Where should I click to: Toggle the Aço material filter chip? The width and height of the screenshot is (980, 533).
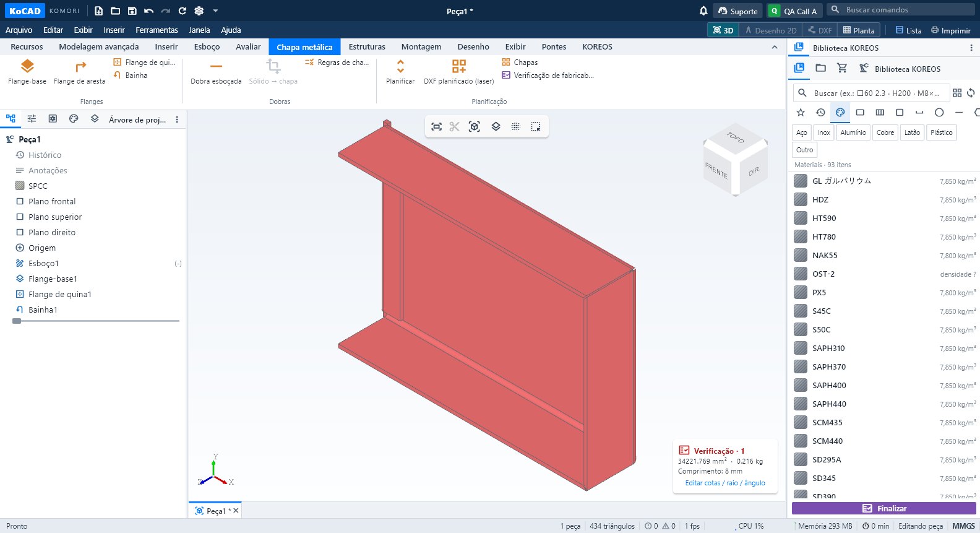pos(802,132)
